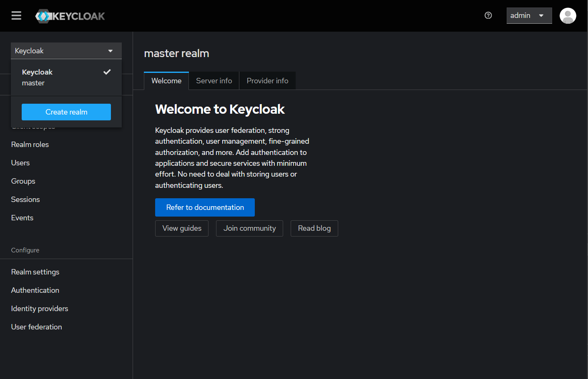Click the Keycloak logo in the header
The width and height of the screenshot is (588, 379).
point(70,16)
